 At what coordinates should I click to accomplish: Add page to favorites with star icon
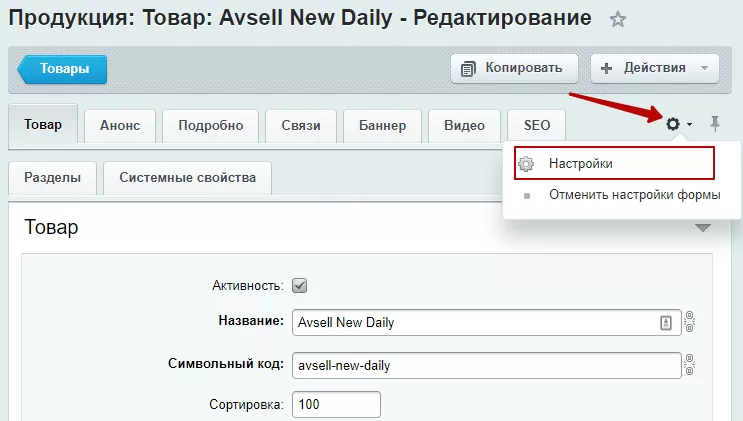(x=617, y=19)
